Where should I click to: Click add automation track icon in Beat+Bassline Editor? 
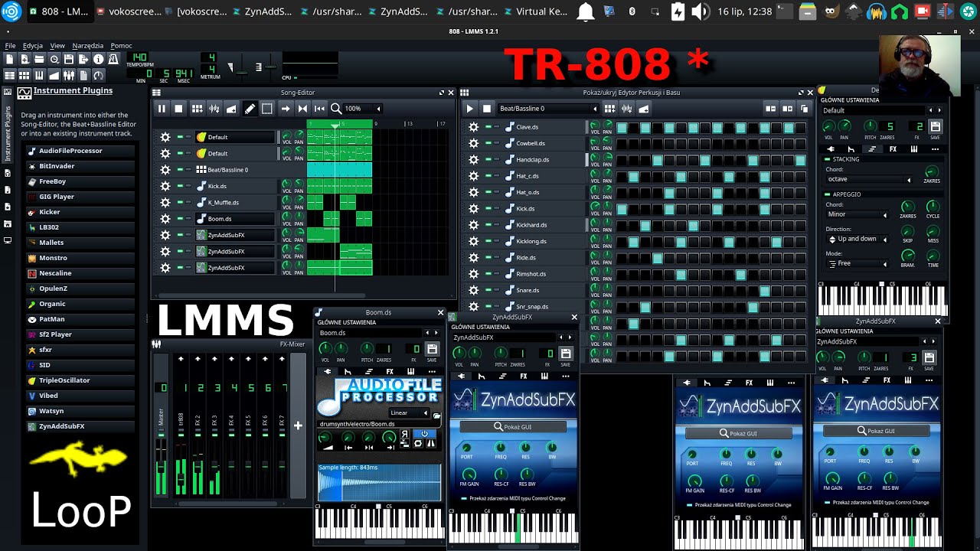point(644,109)
